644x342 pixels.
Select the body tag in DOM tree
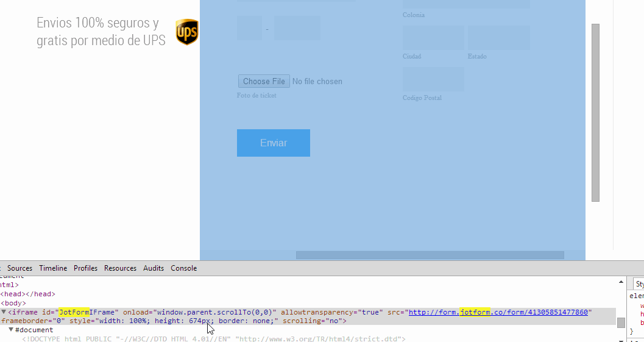tap(13, 303)
